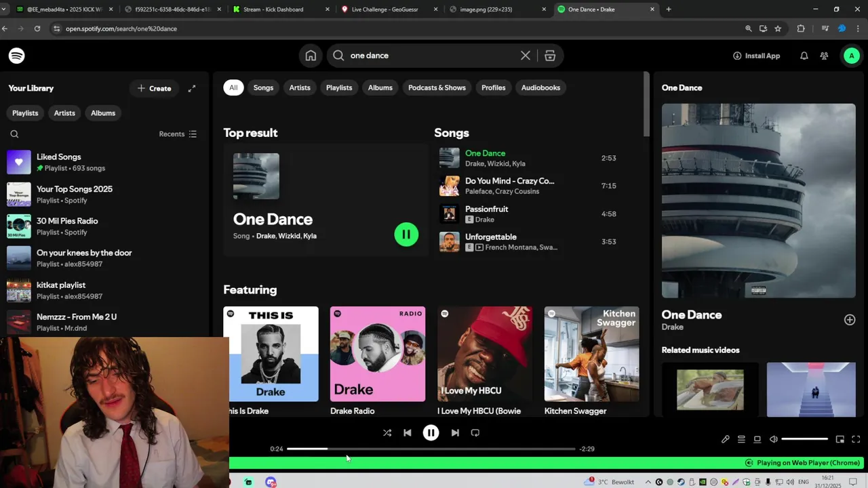Open Windows notification center icon
Viewport: 868px width, 488px height.
coord(853,482)
